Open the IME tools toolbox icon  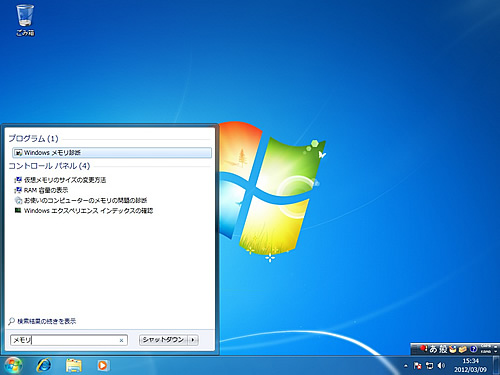click(x=463, y=349)
